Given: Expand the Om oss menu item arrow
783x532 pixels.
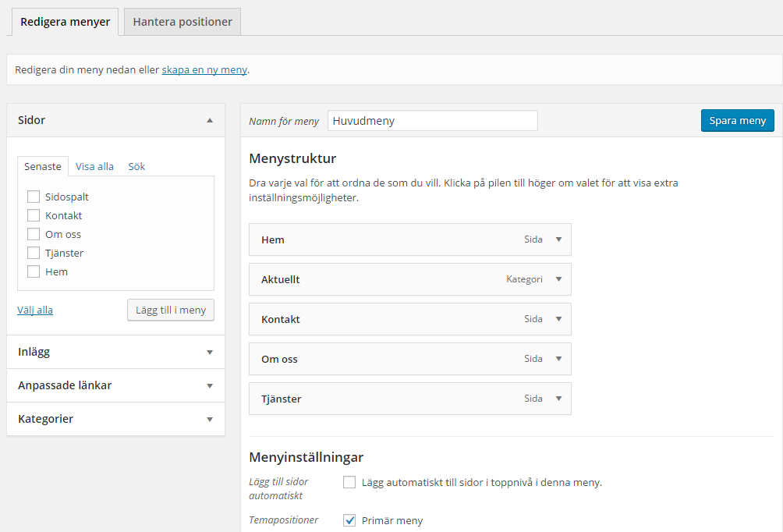Looking at the screenshot, I should pyautogui.click(x=559, y=359).
